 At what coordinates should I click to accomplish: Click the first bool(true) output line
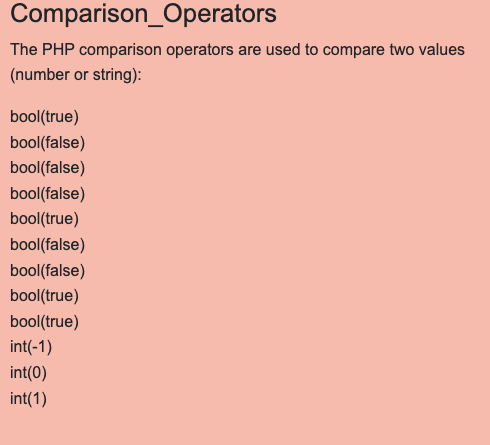[x=44, y=117]
